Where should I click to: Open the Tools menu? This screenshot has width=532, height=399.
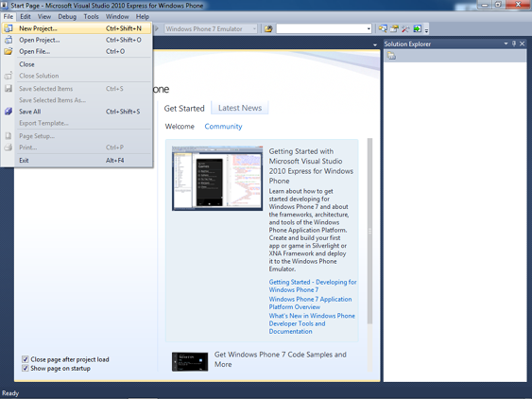91,17
